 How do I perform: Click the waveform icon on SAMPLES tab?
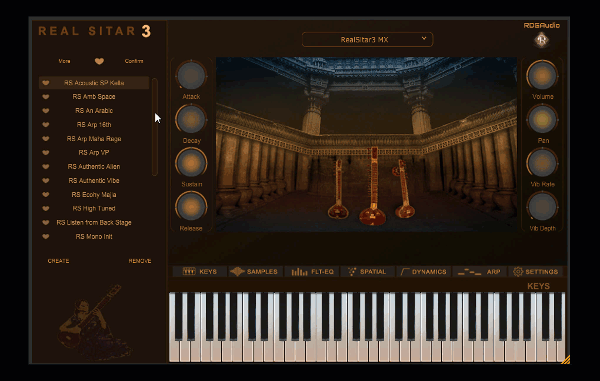[x=237, y=272]
